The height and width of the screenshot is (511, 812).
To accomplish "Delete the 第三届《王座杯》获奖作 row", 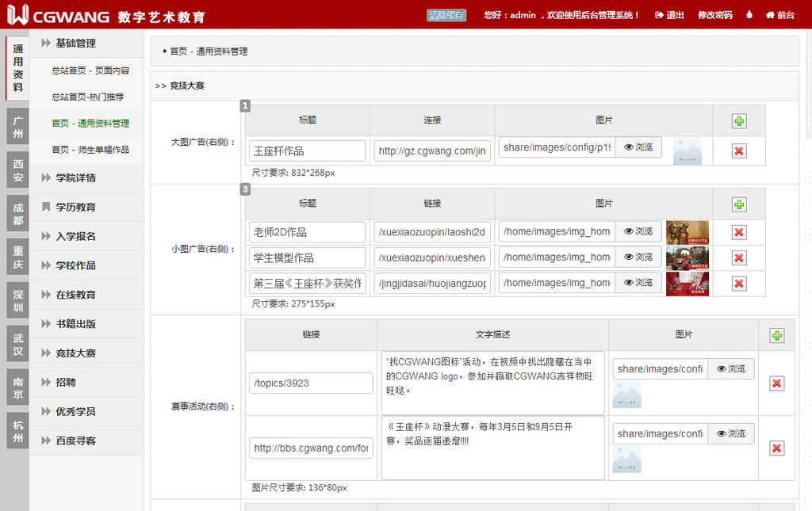I will click(739, 284).
